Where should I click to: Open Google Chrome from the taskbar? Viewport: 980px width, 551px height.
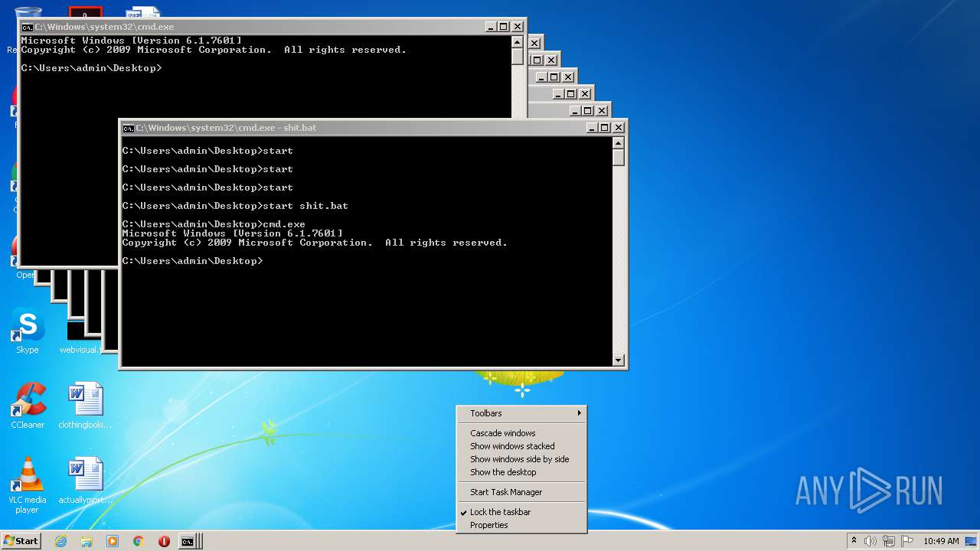coord(139,541)
